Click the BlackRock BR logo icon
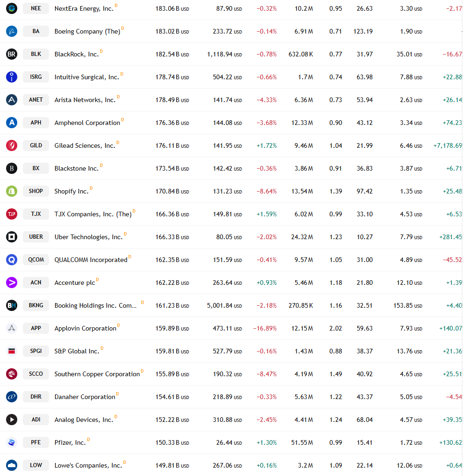This screenshot has width=463, height=476. pos(12,54)
